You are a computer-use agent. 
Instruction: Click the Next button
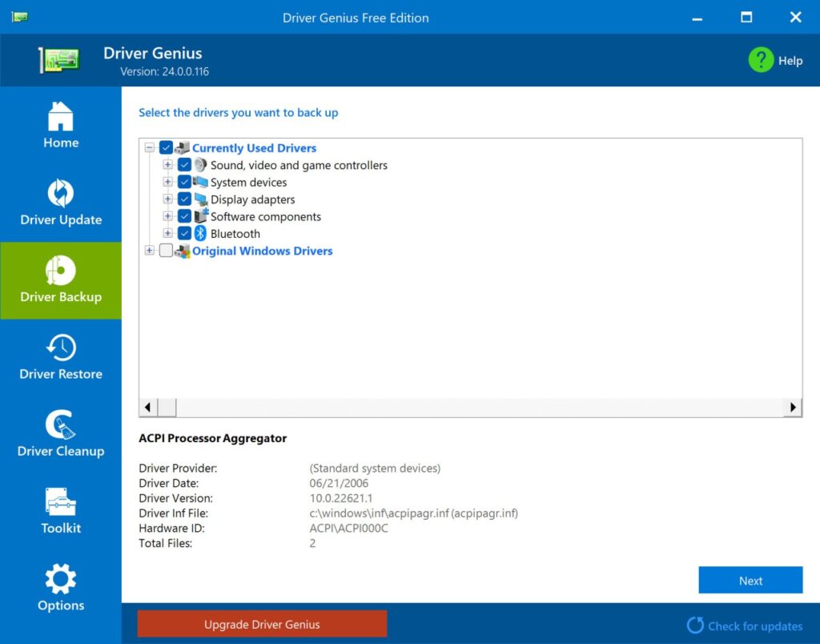click(750, 580)
